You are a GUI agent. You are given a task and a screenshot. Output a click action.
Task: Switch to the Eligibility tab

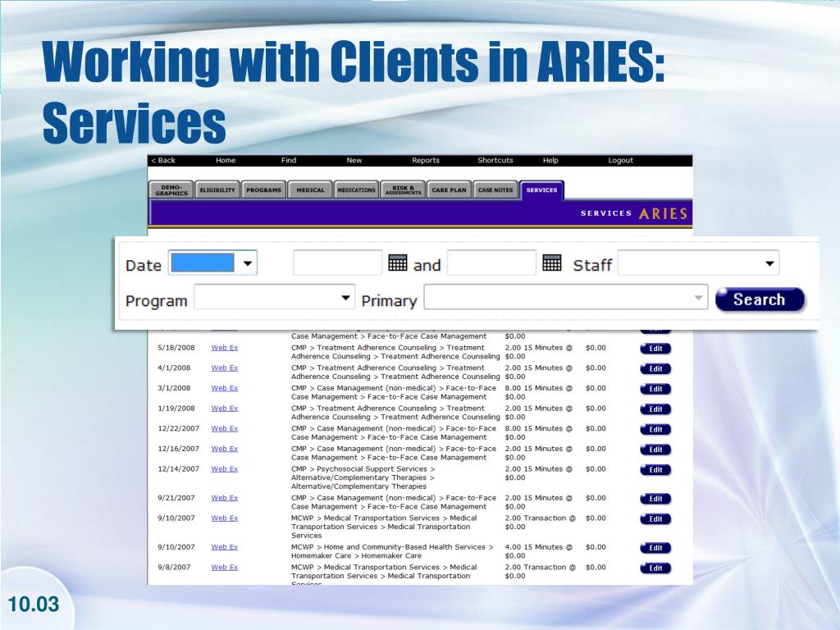pyautogui.click(x=217, y=190)
